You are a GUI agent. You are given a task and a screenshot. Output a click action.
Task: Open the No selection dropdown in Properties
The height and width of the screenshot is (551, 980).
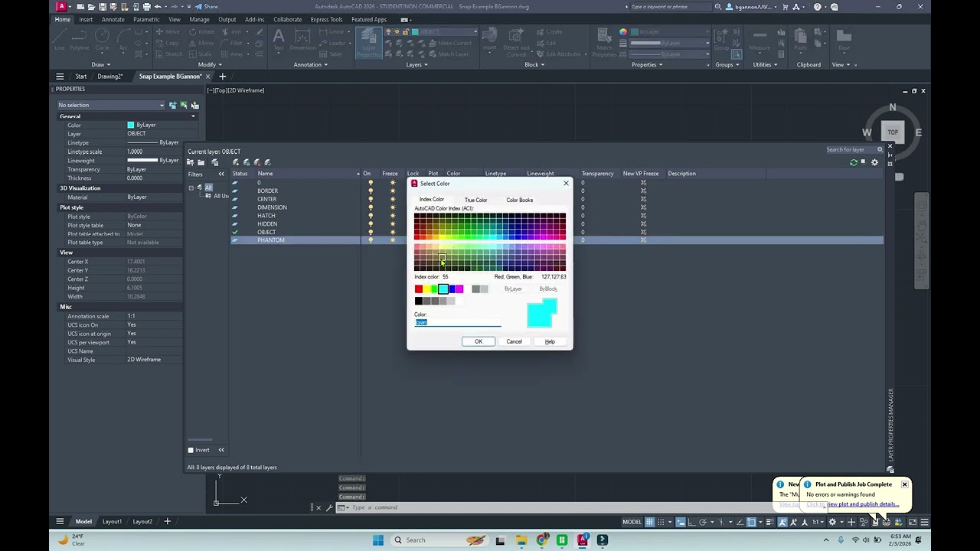click(111, 106)
